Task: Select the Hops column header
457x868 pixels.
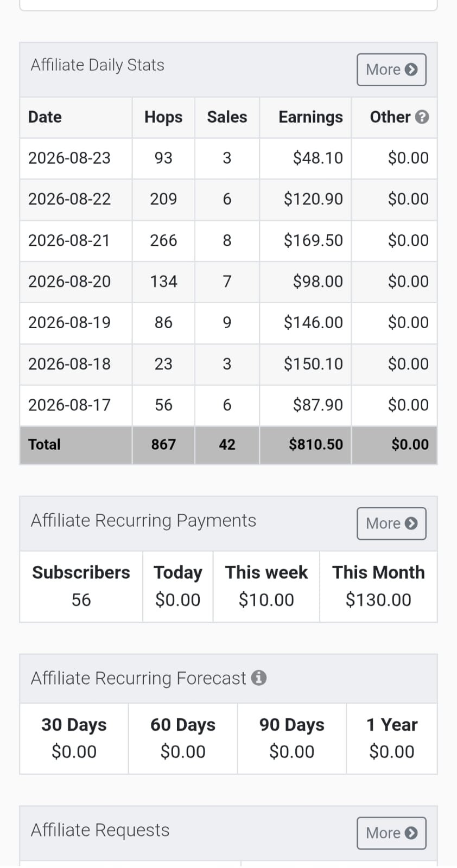Action: pyautogui.click(x=163, y=117)
